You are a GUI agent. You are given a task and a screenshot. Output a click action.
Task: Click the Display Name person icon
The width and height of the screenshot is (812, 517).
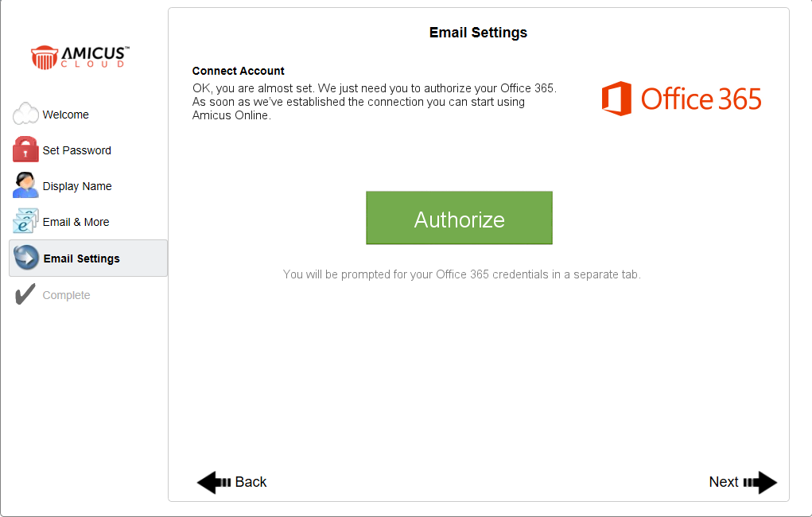25,185
